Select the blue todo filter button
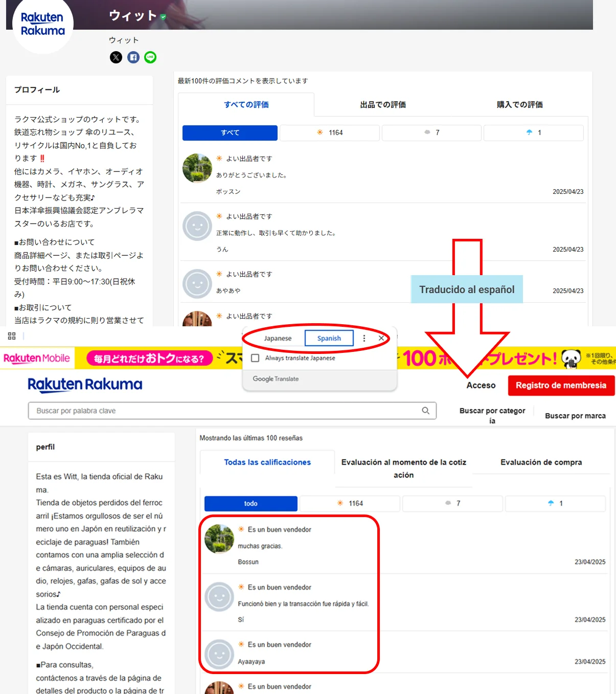This screenshot has width=616, height=694. click(x=251, y=503)
